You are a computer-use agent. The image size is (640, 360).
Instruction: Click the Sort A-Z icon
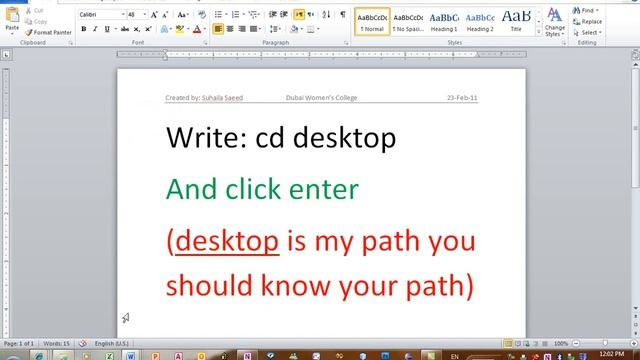click(326, 15)
